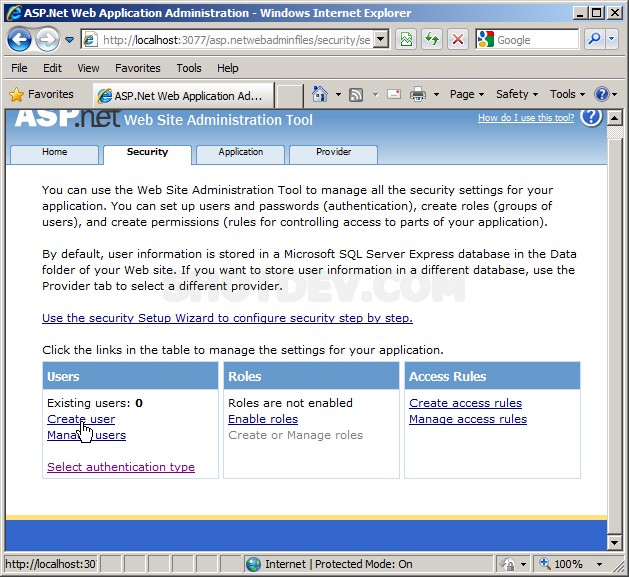Expand the Print dropdown arrow
The height and width of the screenshot is (577, 629).
[436, 95]
